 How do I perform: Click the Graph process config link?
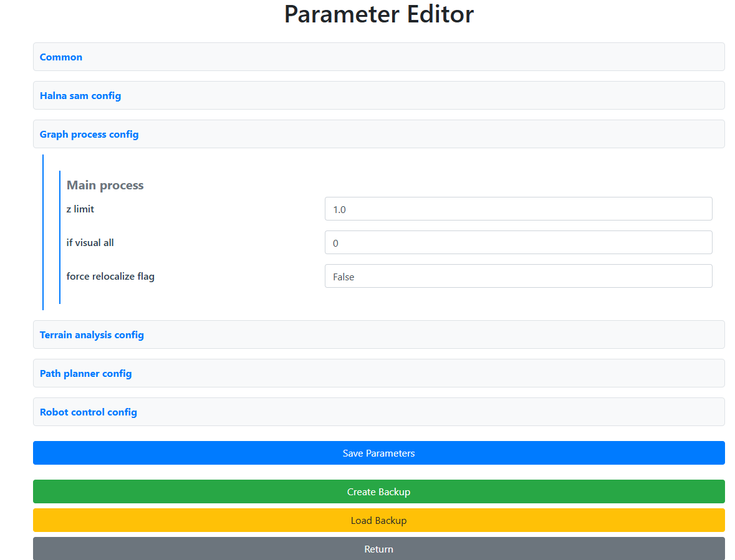tap(89, 134)
